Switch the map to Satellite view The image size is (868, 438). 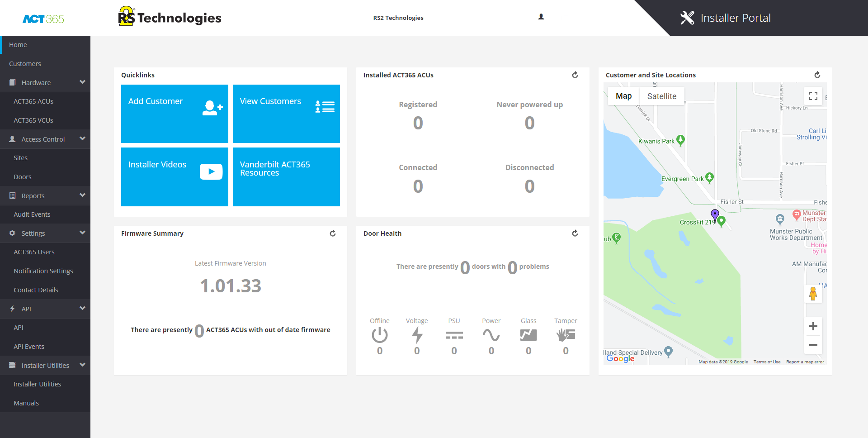pos(661,96)
